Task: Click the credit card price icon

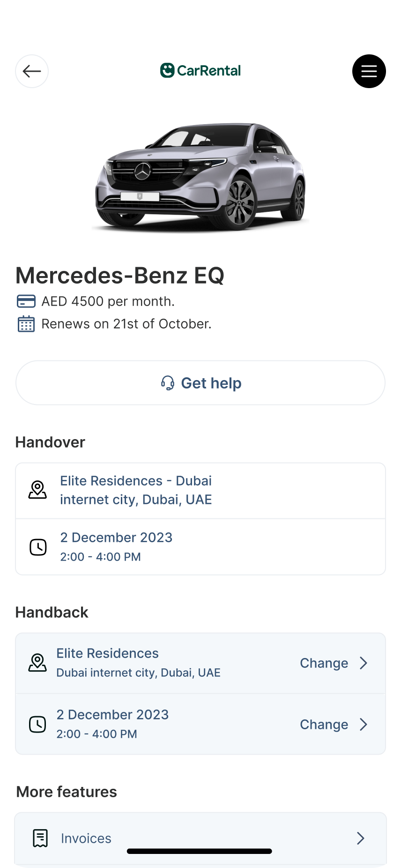Action: pyautogui.click(x=26, y=301)
